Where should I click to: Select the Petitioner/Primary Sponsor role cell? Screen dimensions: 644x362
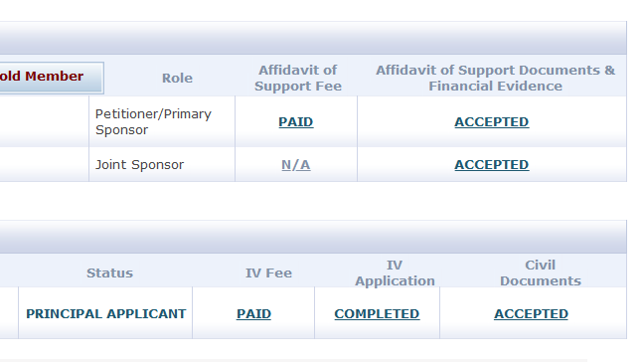[x=162, y=121]
